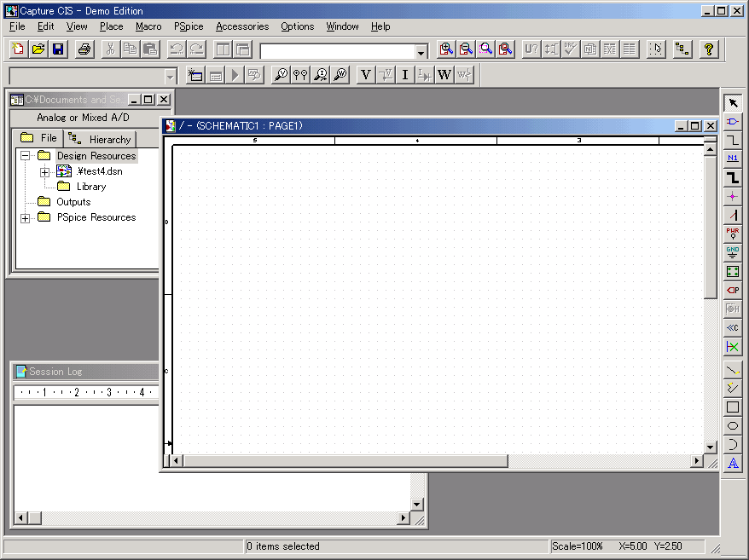The width and height of the screenshot is (749, 560).
Task: Select the Outputs folder in project tree
Action: (x=73, y=202)
